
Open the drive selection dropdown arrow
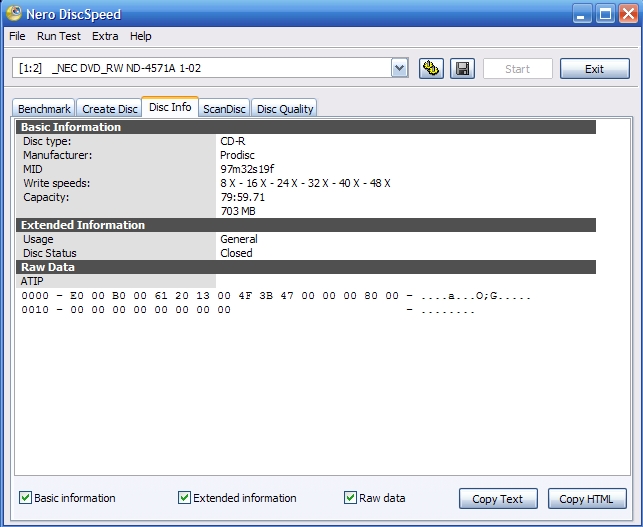pyautogui.click(x=399, y=68)
